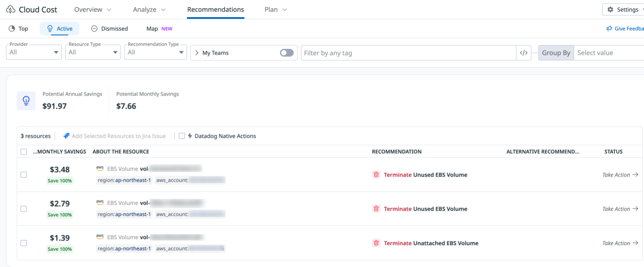Click the Jira icon for adding resources
Screen dimensions: 644x267
tap(66, 136)
